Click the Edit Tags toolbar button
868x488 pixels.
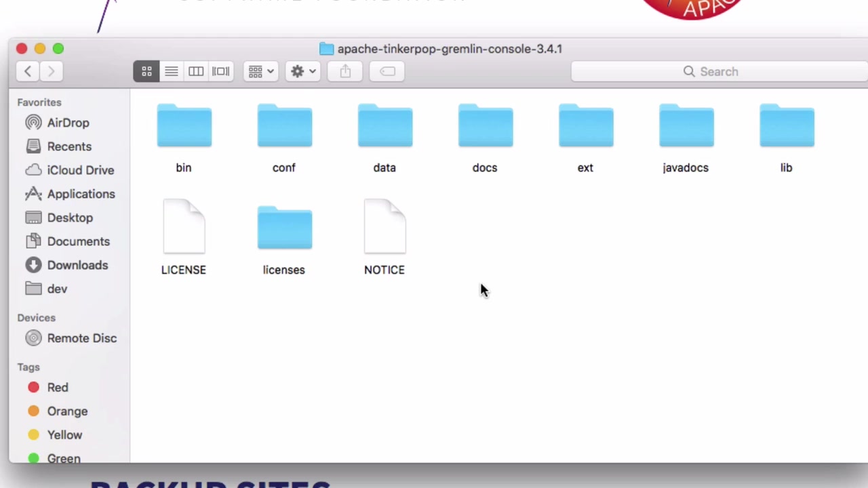pos(387,71)
